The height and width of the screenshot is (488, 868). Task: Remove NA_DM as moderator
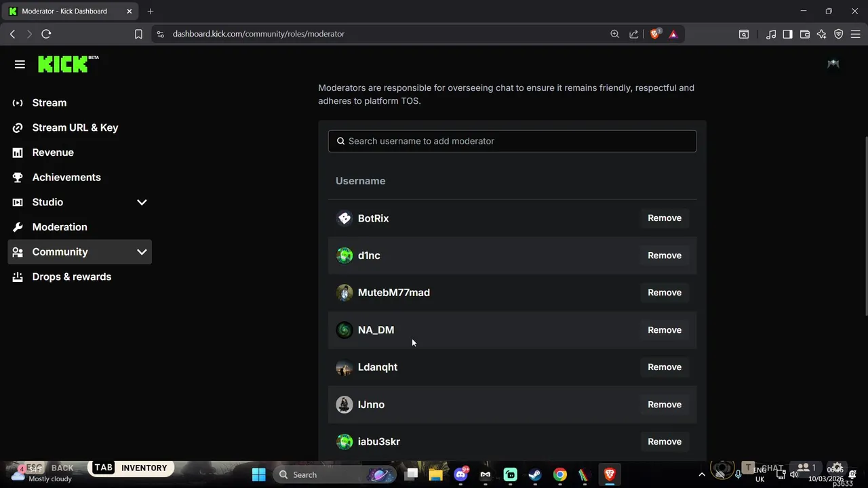click(665, 330)
